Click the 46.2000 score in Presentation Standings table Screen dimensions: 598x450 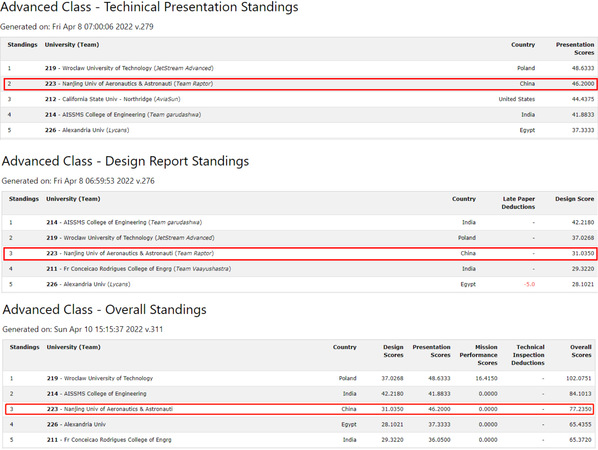(583, 84)
